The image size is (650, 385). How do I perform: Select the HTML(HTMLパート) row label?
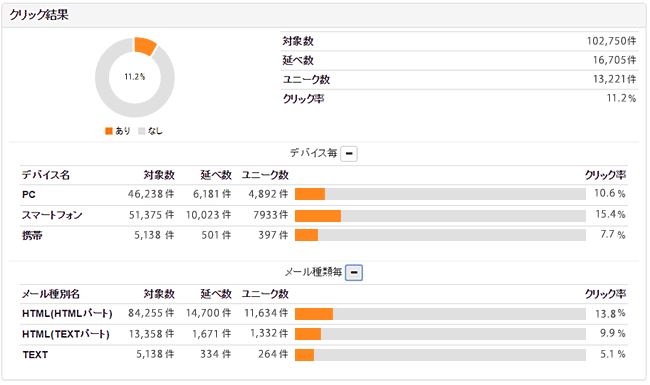tap(67, 314)
